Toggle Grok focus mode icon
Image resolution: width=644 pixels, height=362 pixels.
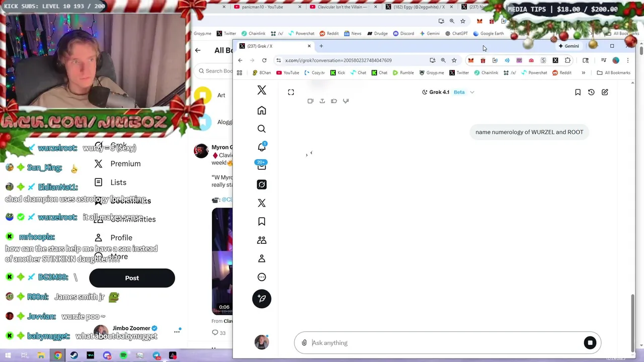pyautogui.click(x=291, y=92)
